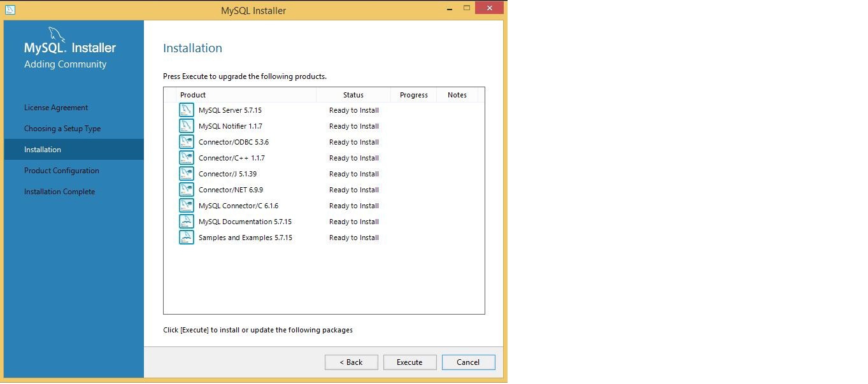The width and height of the screenshot is (868, 384).
Task: Click the Connector/C++ 1.1.7 icon
Action: tap(187, 158)
